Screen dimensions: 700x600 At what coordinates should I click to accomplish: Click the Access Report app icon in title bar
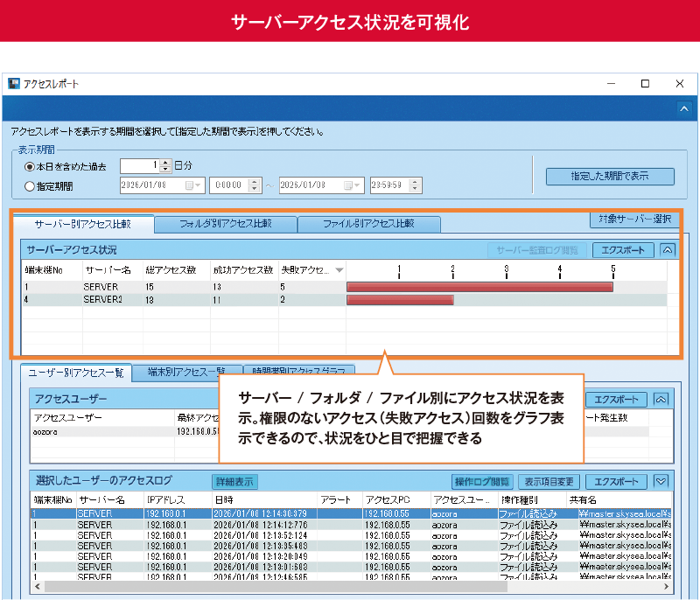point(14,84)
